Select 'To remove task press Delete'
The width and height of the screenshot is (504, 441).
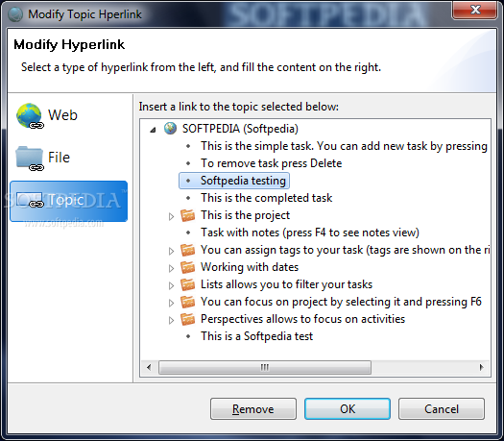coord(272,163)
